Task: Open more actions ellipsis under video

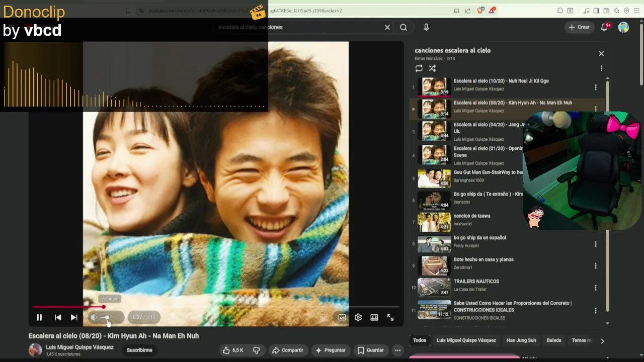Action: 397,350
